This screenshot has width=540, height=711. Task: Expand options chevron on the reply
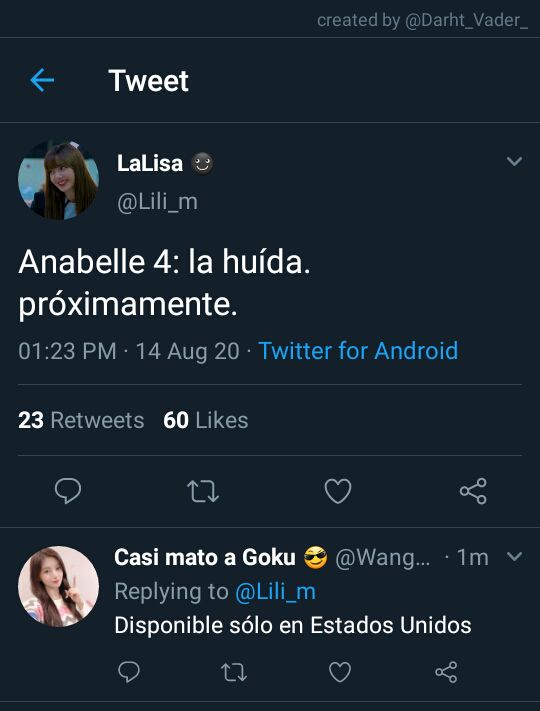[514, 556]
